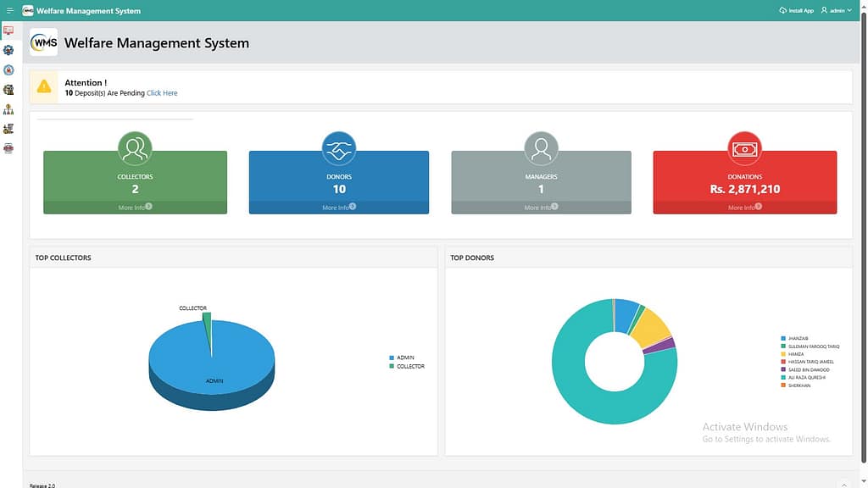Image resolution: width=868 pixels, height=488 pixels.
Task: Click the Collectors people icon circle
Action: (135, 148)
